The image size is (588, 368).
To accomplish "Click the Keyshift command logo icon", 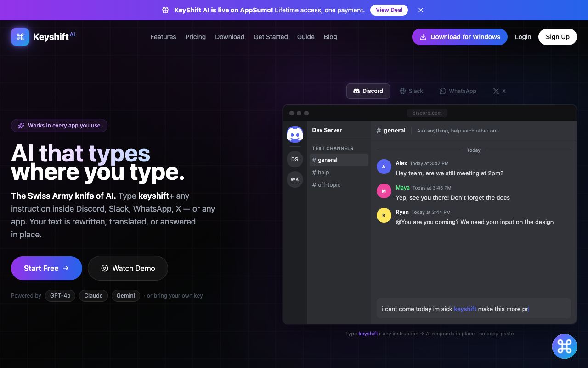I will coord(20,37).
